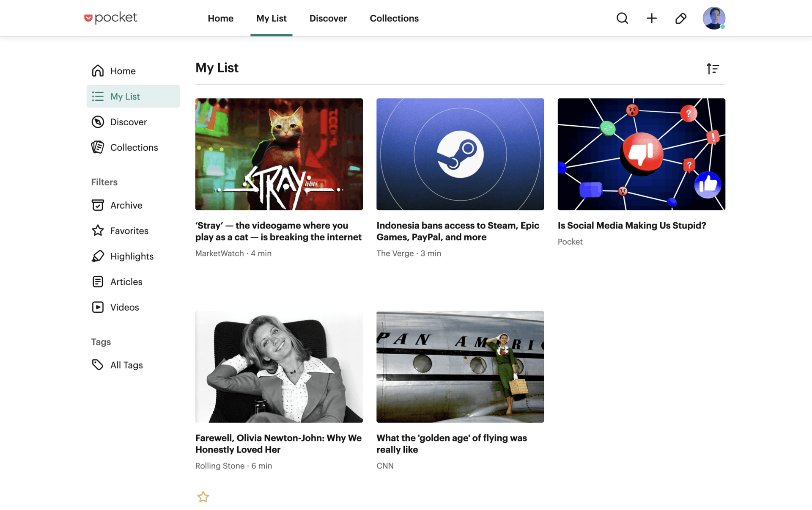Filter by Archive label
The image size is (812, 510).
point(126,205)
